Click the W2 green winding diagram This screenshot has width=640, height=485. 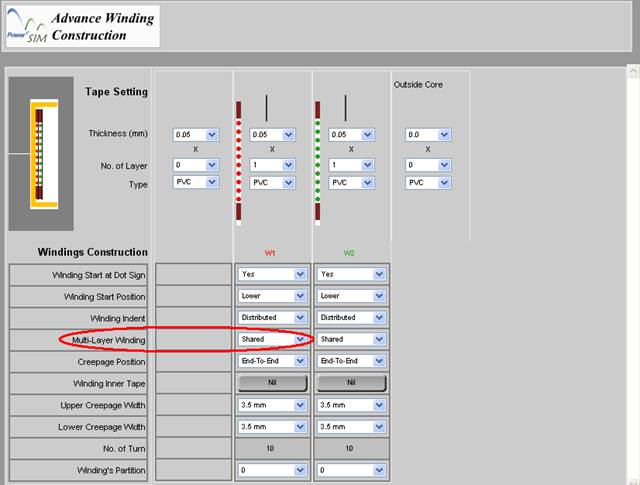click(x=318, y=160)
